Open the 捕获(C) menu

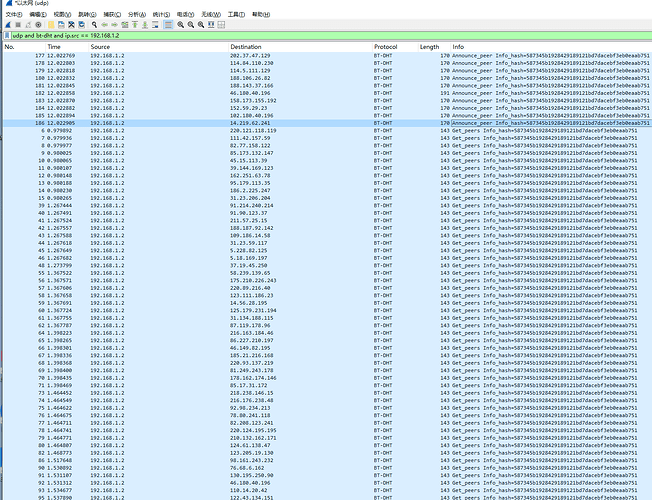[x=112, y=15]
